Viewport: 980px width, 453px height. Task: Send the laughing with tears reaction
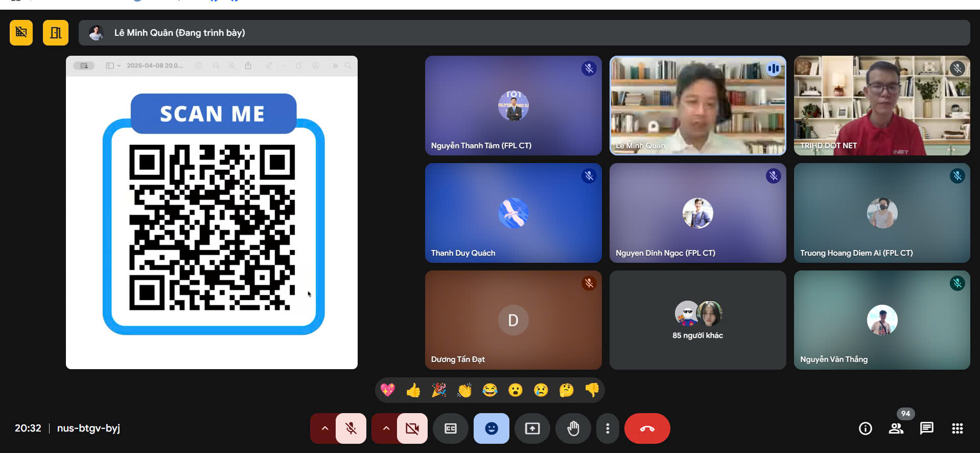pos(490,391)
